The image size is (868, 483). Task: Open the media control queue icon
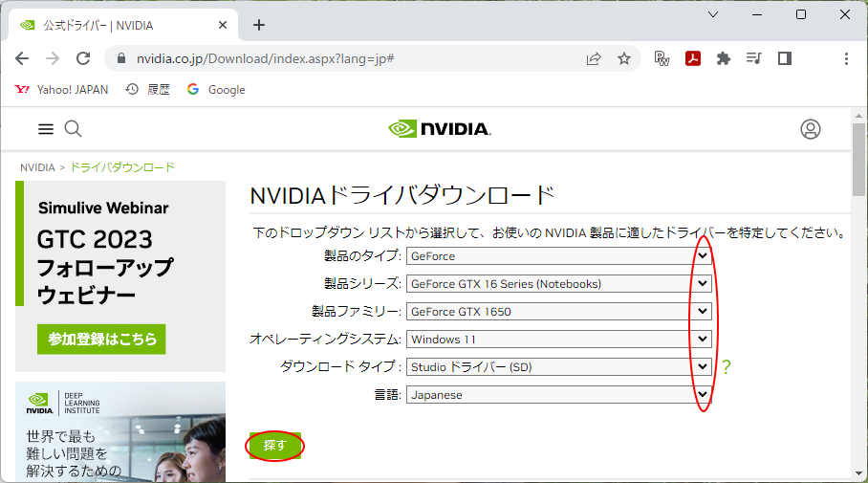click(x=754, y=58)
